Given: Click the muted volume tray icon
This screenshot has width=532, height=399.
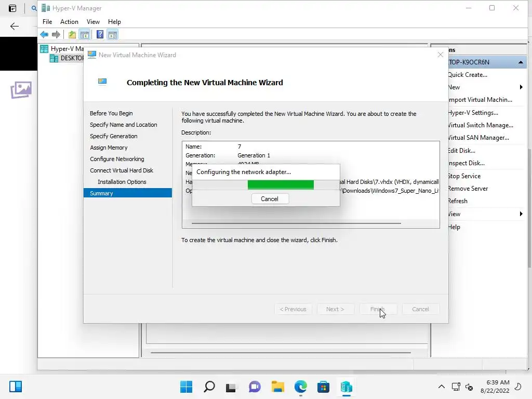Looking at the screenshot, I should click(x=469, y=387).
